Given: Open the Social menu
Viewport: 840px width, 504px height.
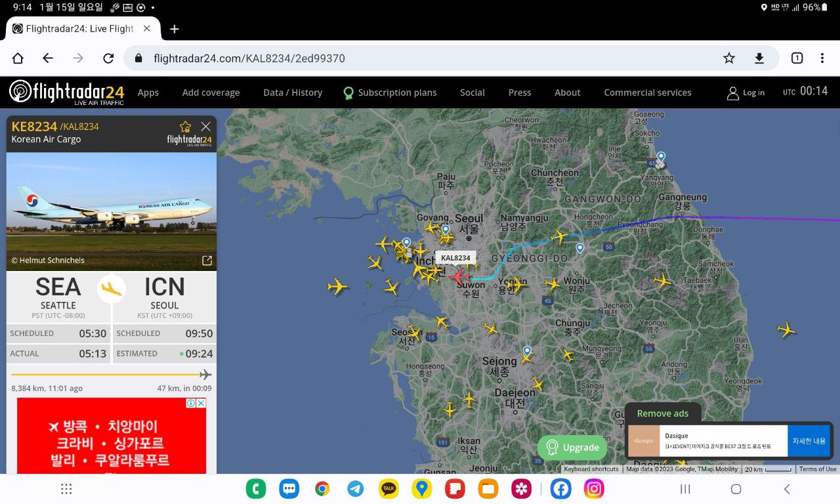Looking at the screenshot, I should point(472,93).
